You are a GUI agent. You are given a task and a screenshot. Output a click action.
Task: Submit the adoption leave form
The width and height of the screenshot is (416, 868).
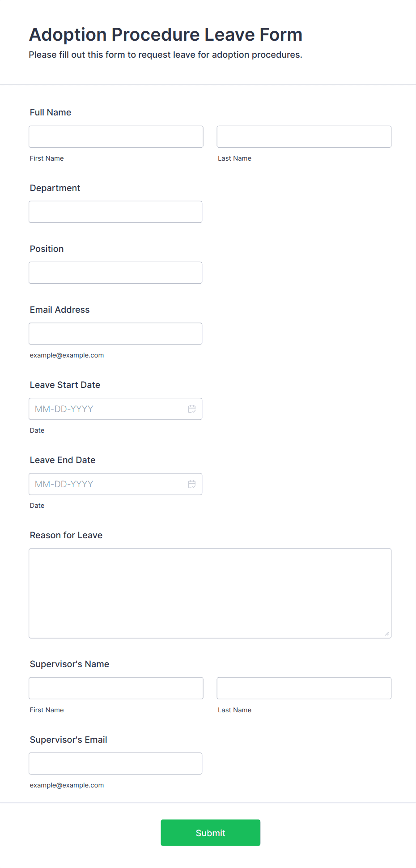(x=211, y=833)
